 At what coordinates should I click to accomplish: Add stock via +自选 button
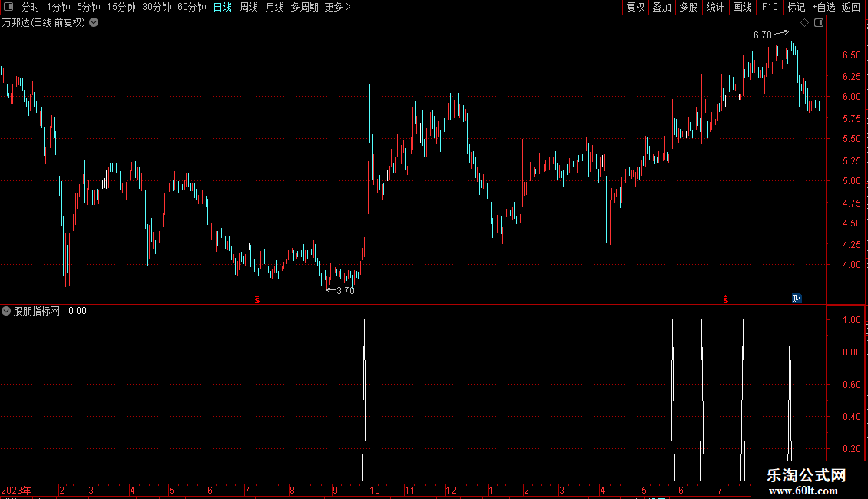823,7
